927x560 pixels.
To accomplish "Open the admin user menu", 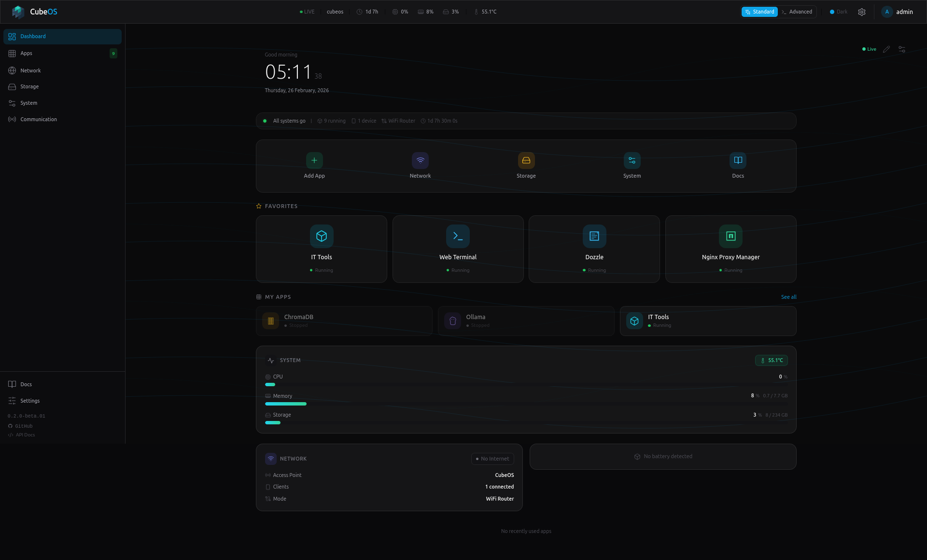I will [x=898, y=12].
